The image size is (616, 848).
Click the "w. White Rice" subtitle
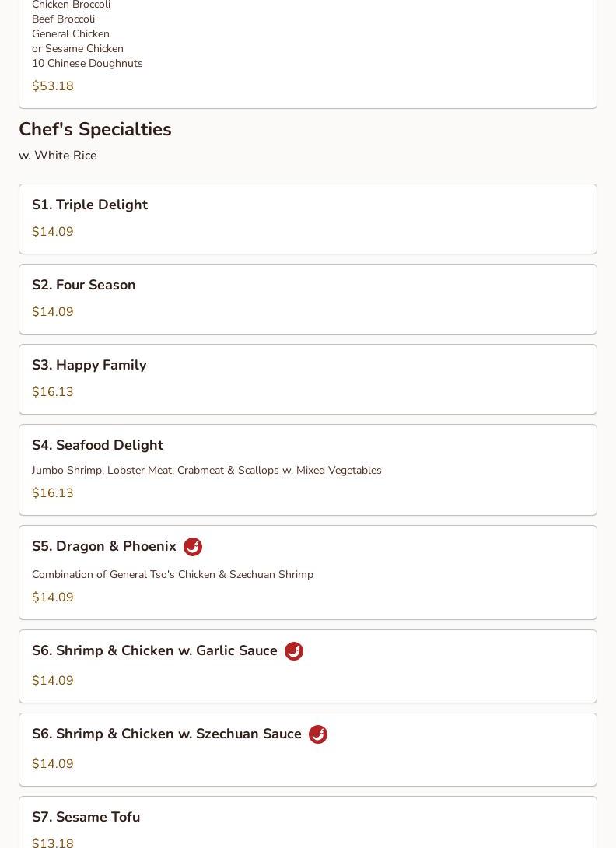coord(58,156)
